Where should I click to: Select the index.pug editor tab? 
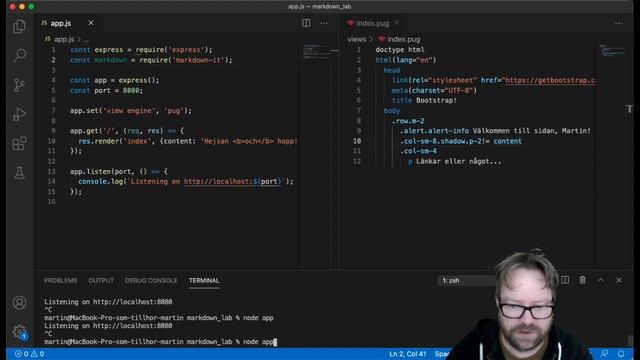click(373, 23)
